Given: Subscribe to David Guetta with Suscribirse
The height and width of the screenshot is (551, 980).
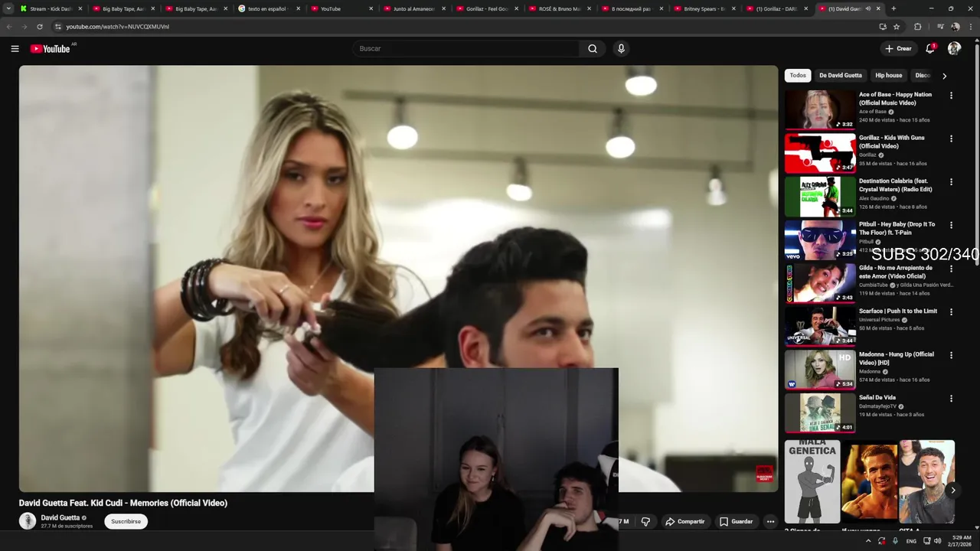Looking at the screenshot, I should click(126, 521).
